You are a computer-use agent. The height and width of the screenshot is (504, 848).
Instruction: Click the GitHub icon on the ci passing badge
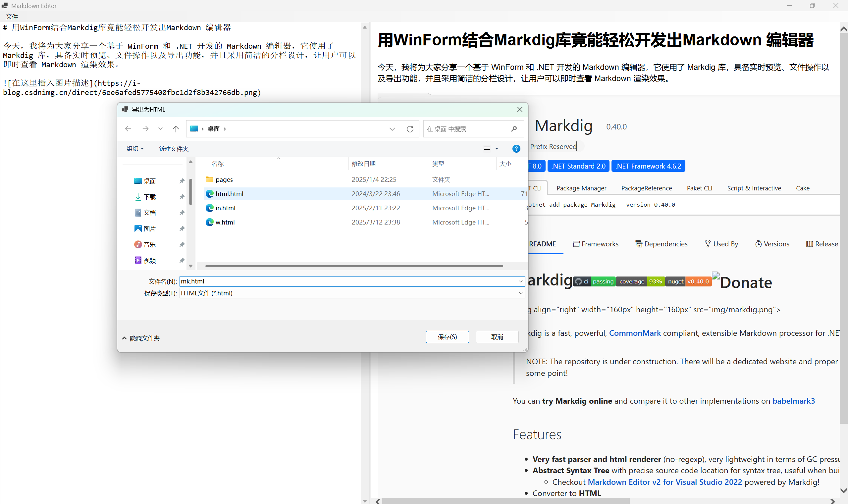point(579,281)
